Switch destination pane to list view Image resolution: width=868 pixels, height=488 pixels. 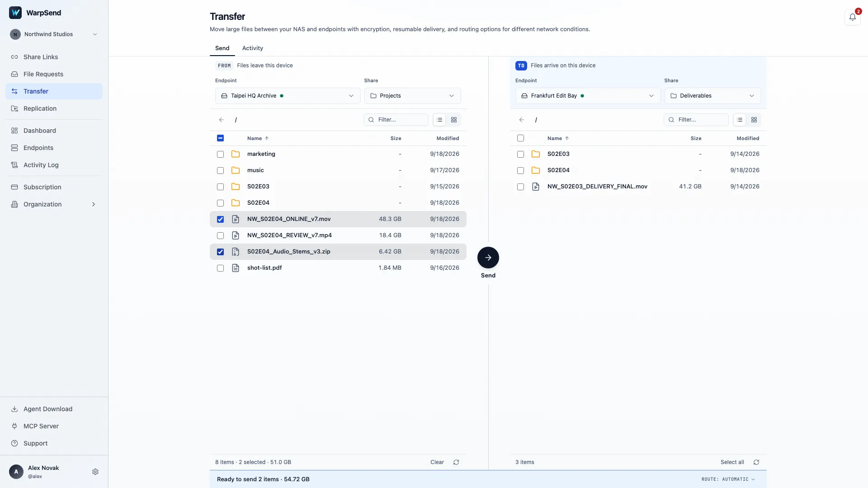(740, 120)
